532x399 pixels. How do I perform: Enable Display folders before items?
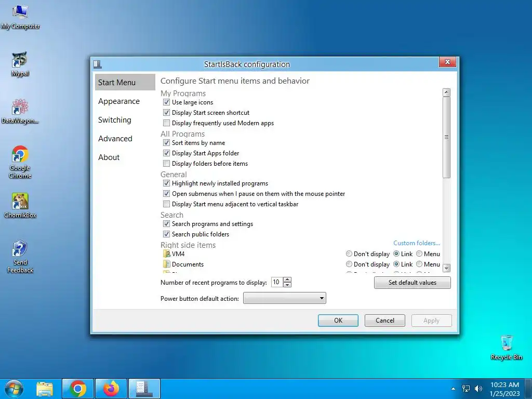coord(166,164)
